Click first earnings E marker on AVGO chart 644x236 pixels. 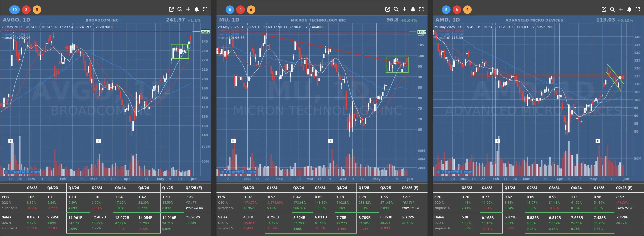(11, 141)
